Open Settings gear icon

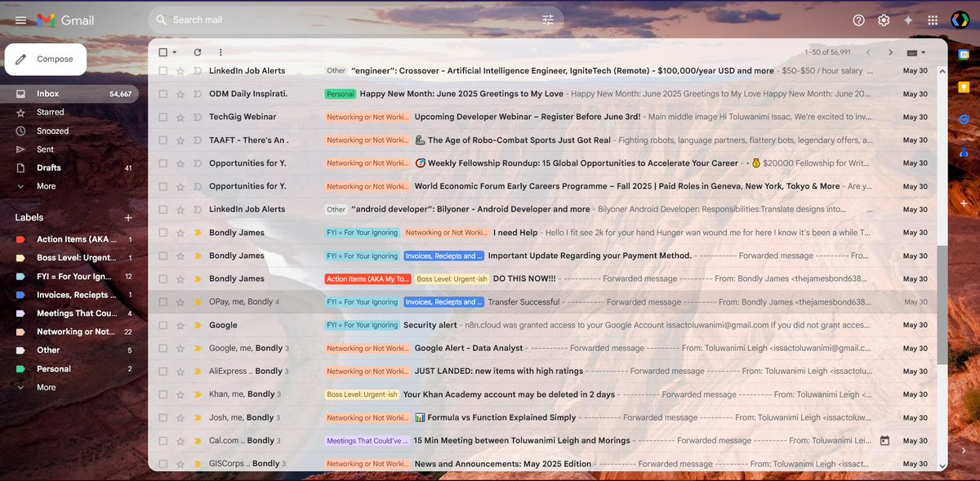[x=884, y=20]
